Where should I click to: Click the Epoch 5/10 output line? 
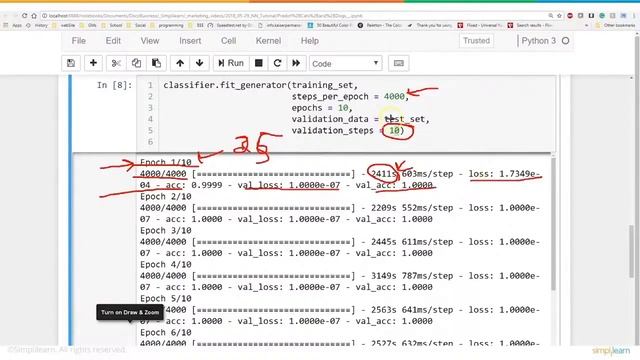point(166,298)
